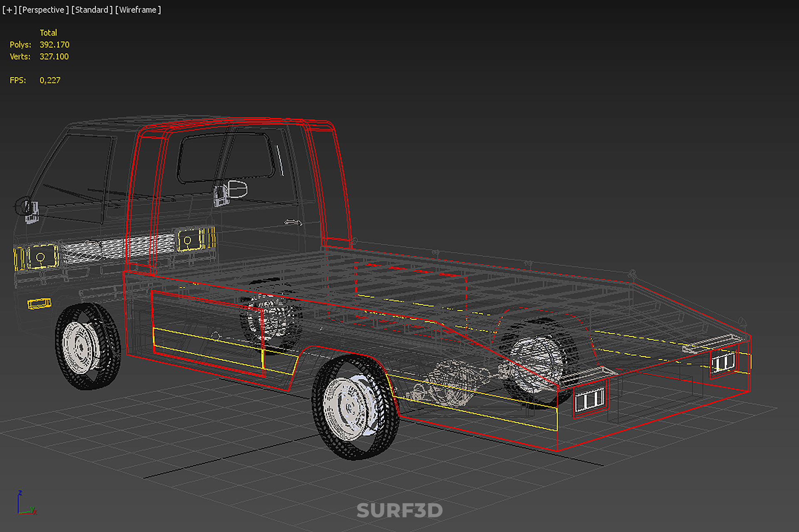Select the near rear taillight cluster
799x532 pixels.
pos(590,400)
